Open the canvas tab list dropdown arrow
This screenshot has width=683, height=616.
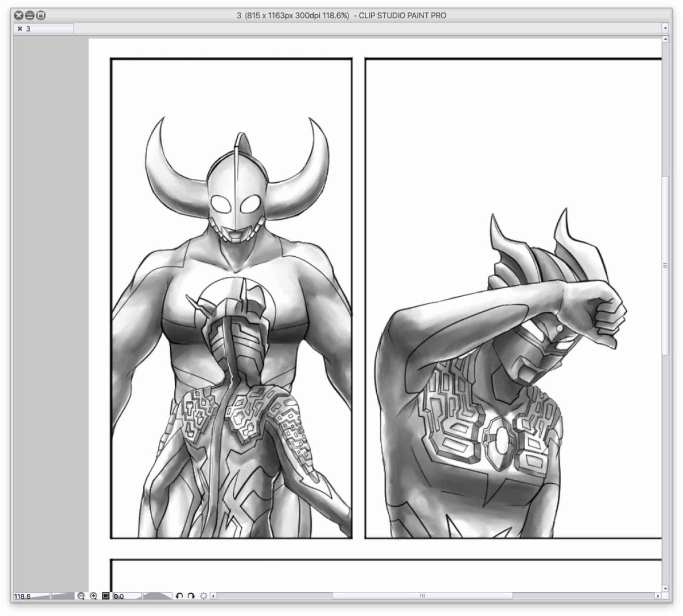pyautogui.click(x=665, y=28)
